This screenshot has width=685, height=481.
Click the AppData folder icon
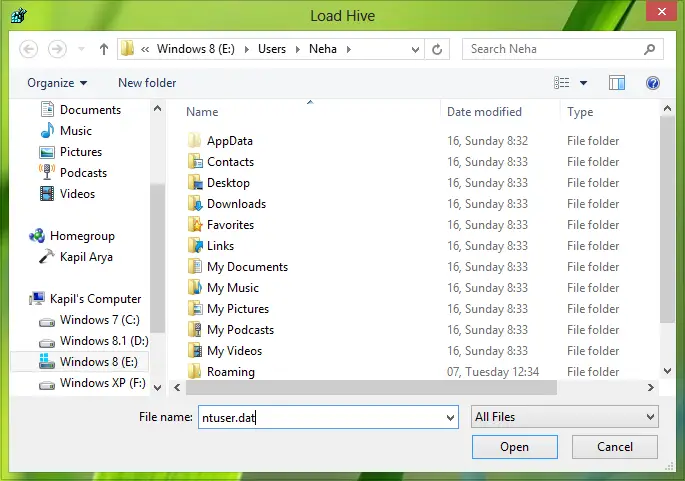(195, 141)
